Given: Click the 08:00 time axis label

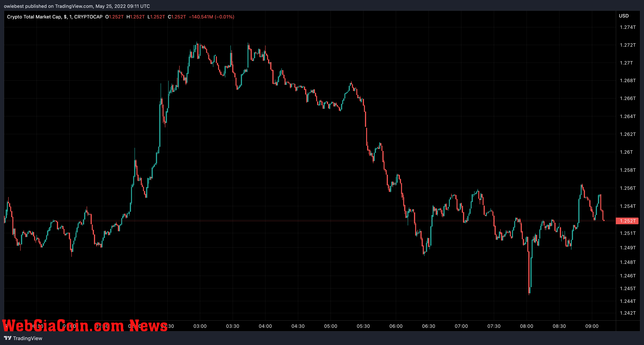Looking at the screenshot, I should click(527, 326).
